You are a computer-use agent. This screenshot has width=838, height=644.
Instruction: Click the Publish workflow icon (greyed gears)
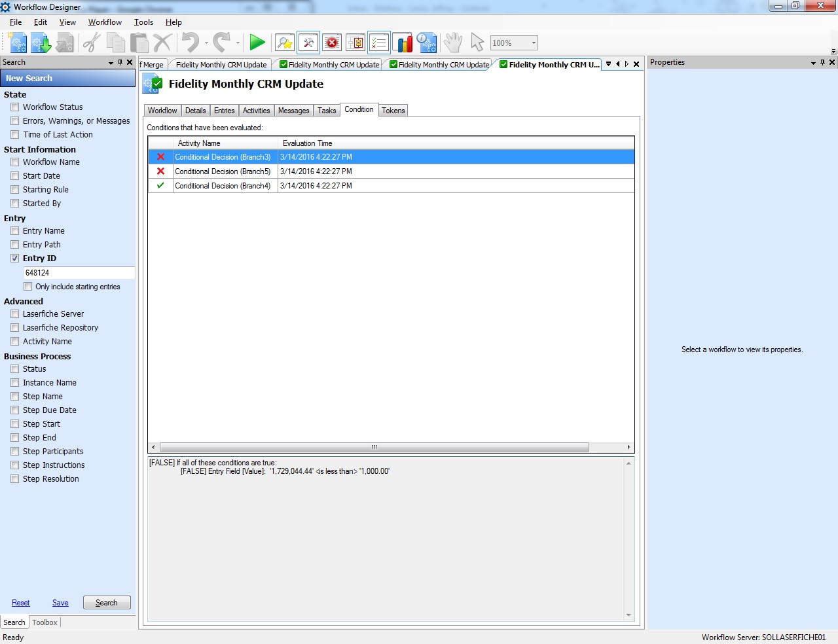(x=65, y=43)
